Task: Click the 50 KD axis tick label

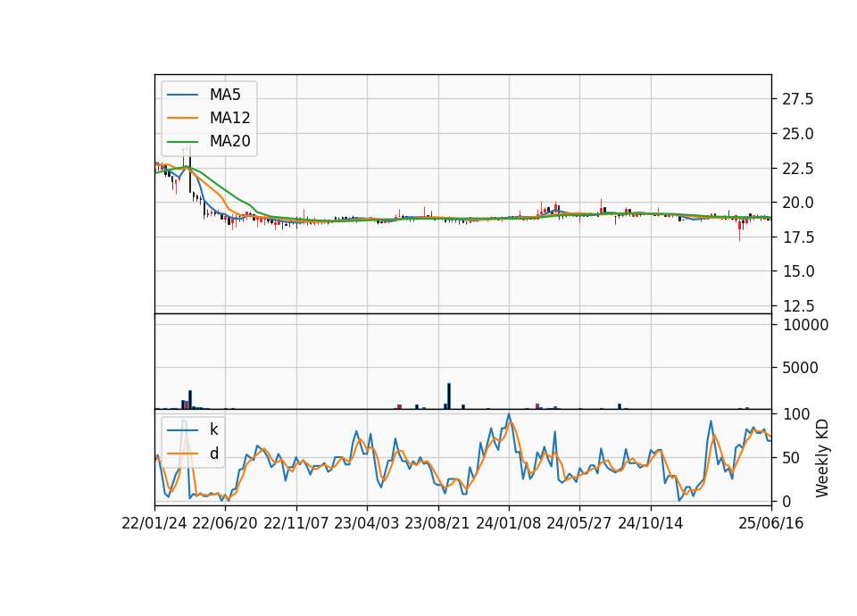Action: tap(792, 458)
